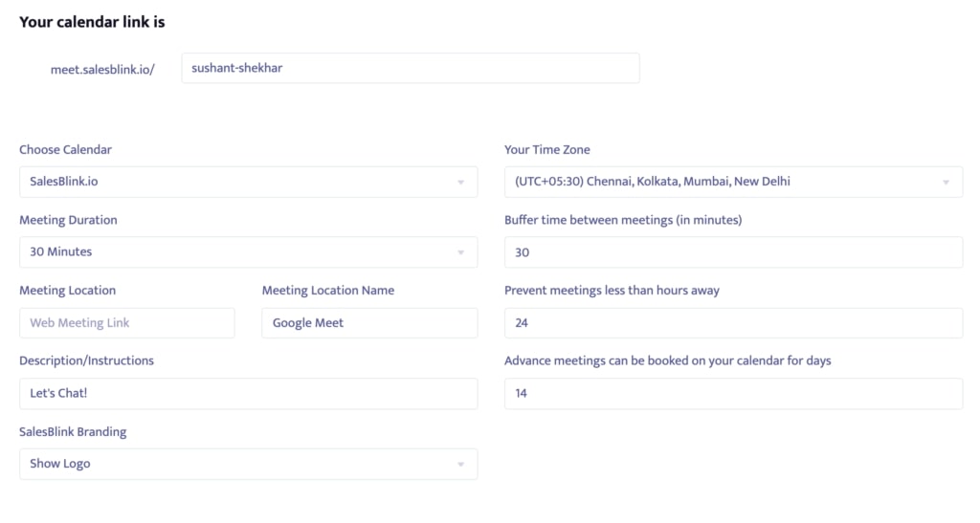Focus the buffer time between meetings field

tap(734, 252)
